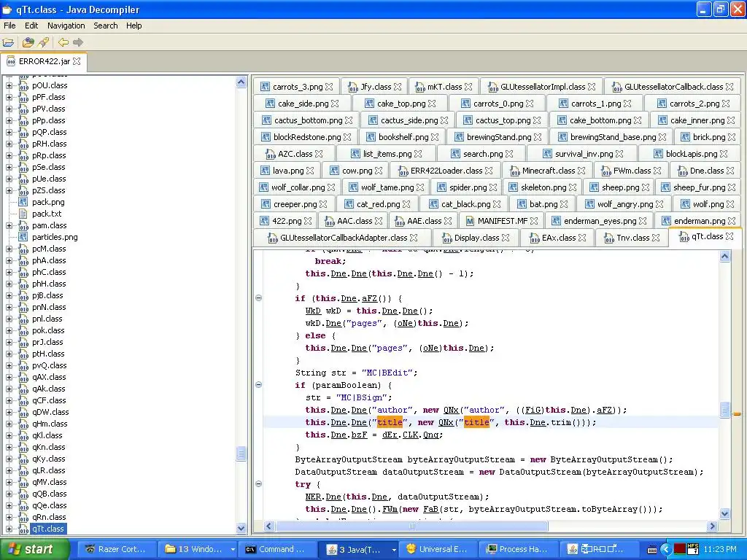This screenshot has height=560, width=747.
Task: Switch to the ERR422Loader.class tab
Action: [x=446, y=171]
